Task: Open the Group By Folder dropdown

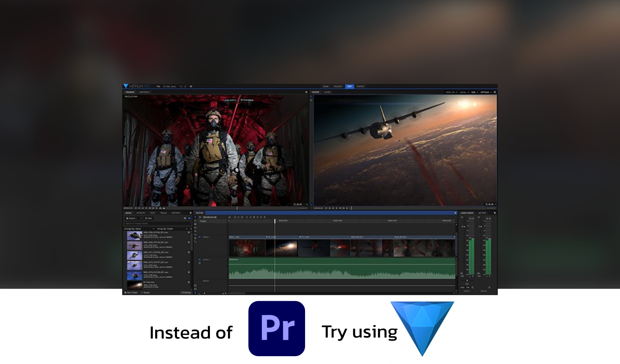Action: (x=172, y=229)
